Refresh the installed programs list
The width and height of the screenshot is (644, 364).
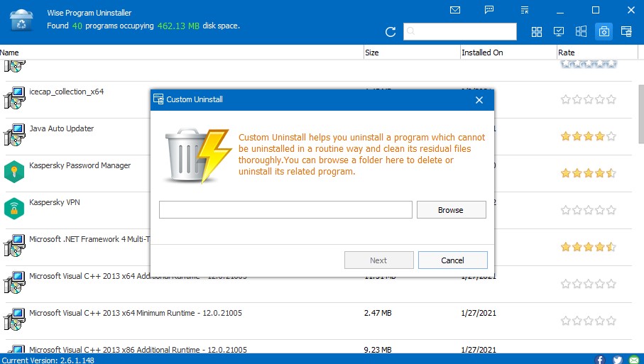(x=391, y=32)
